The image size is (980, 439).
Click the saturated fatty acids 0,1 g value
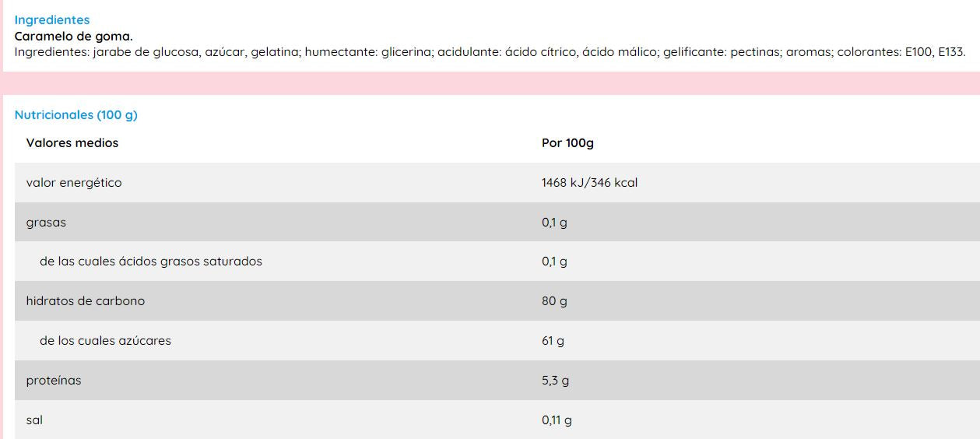[x=554, y=262]
